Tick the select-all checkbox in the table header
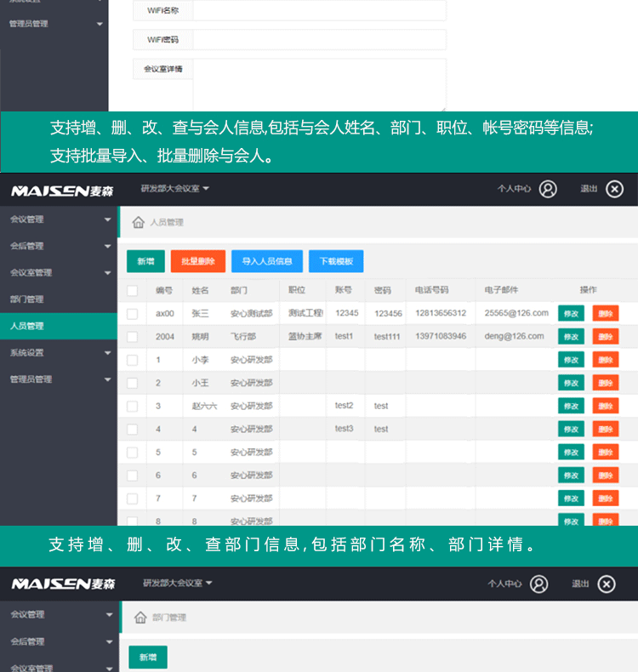Image resolution: width=638 pixels, height=672 pixels. (132, 291)
